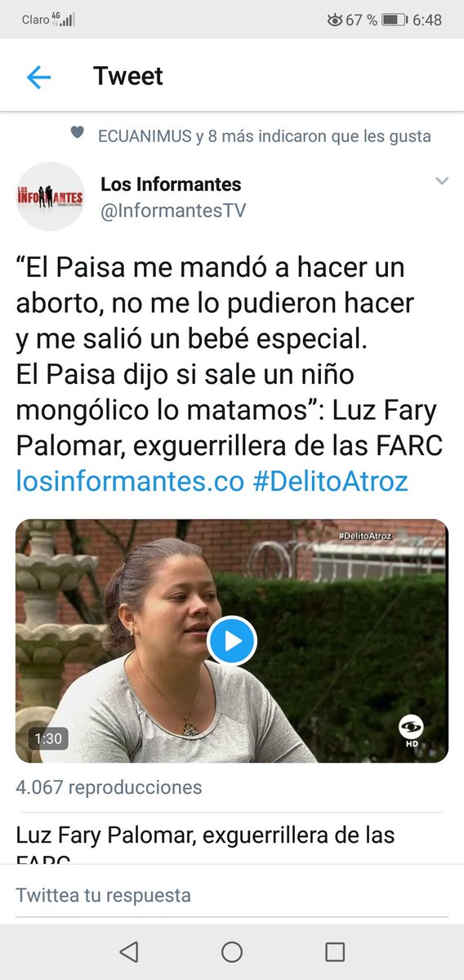Tap the back arrow icon
The image size is (464, 980).
tap(38, 78)
